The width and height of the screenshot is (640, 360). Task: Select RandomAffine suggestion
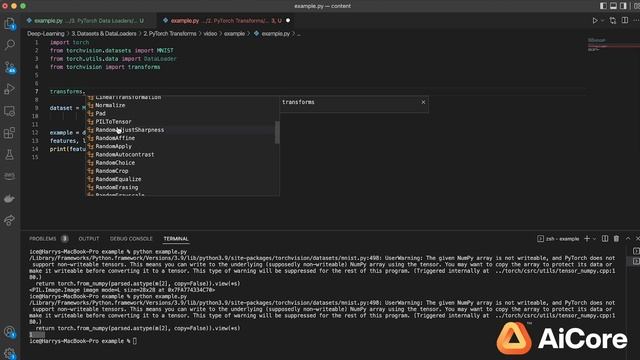coord(182,138)
